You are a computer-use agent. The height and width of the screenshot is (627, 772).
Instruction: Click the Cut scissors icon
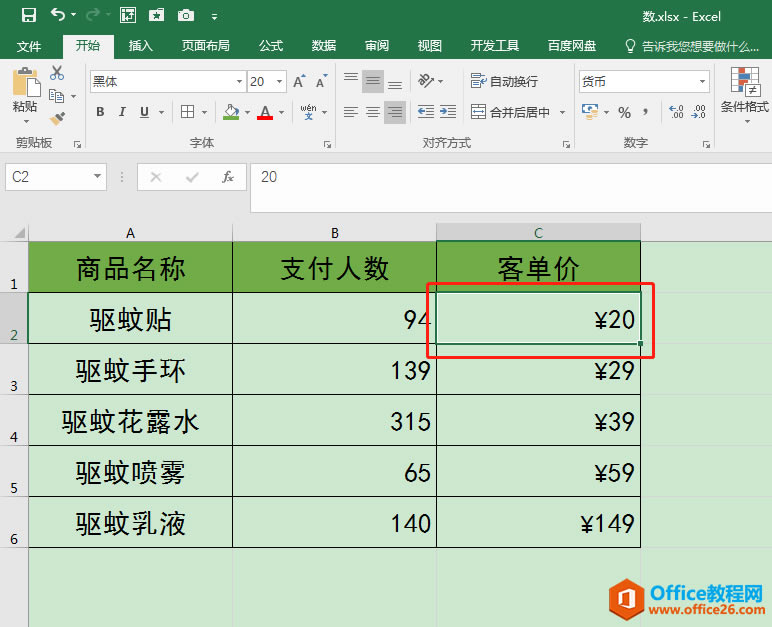tap(57, 73)
